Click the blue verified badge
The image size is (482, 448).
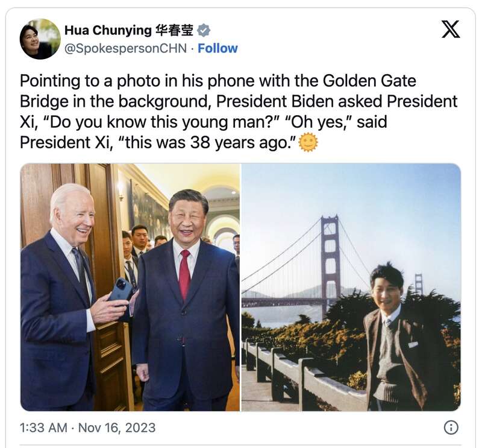[204, 30]
